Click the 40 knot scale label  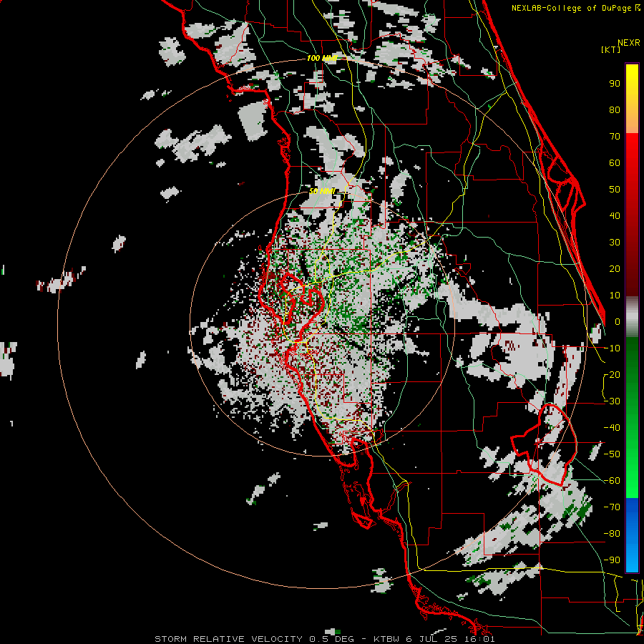tap(615, 216)
